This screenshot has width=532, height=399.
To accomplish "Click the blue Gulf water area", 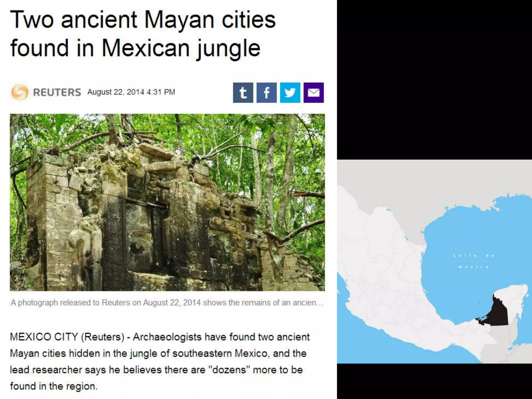I will (462, 234).
